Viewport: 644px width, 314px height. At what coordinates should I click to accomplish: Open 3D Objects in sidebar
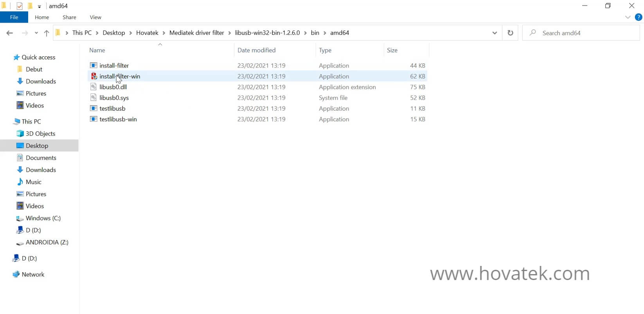(x=40, y=134)
